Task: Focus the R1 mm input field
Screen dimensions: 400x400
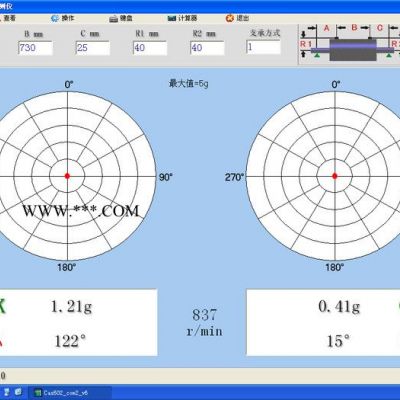Action: pos(150,48)
